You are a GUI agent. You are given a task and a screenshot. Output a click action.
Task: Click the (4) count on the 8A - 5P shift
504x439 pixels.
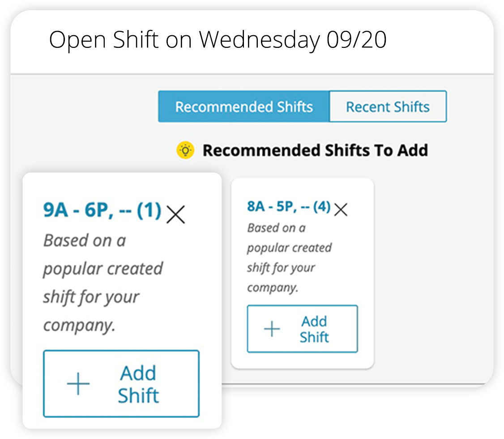pyautogui.click(x=322, y=206)
